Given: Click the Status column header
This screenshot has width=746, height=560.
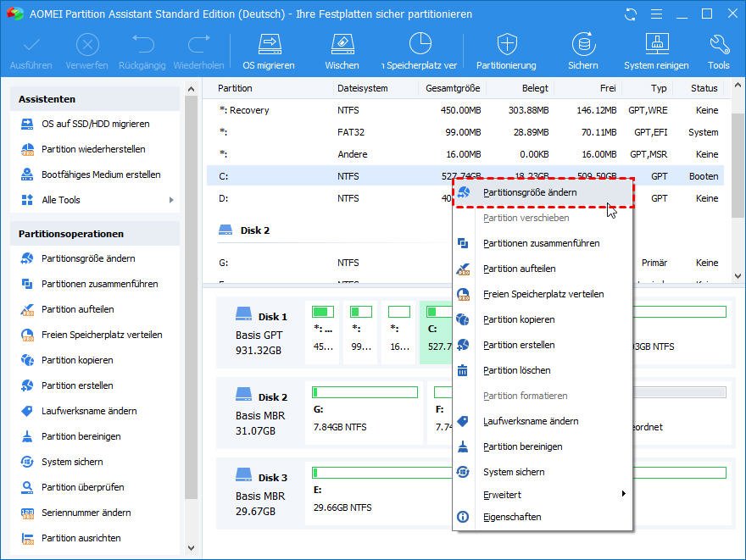Looking at the screenshot, I should coord(704,88).
